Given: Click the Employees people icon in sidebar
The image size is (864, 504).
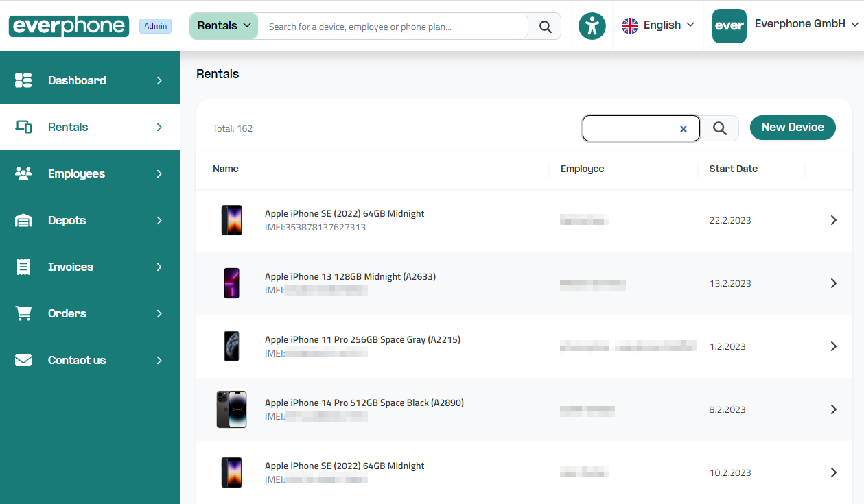Looking at the screenshot, I should 23,173.
